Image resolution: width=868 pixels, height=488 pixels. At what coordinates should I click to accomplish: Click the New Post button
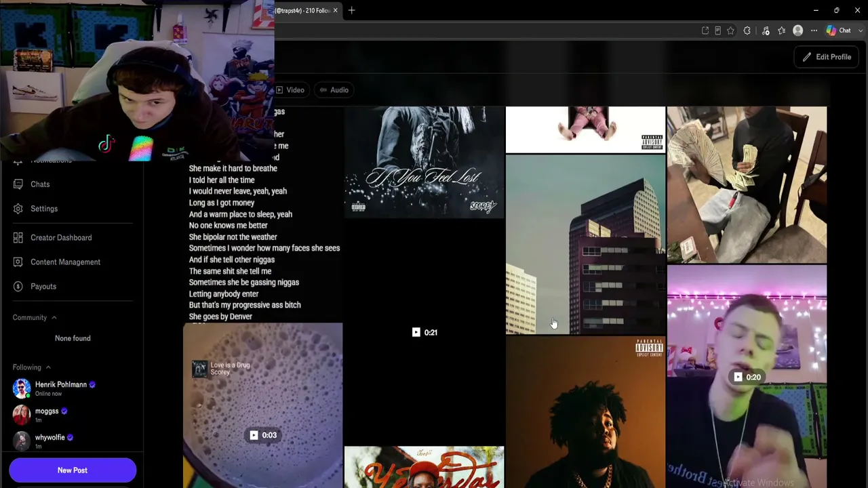73,470
